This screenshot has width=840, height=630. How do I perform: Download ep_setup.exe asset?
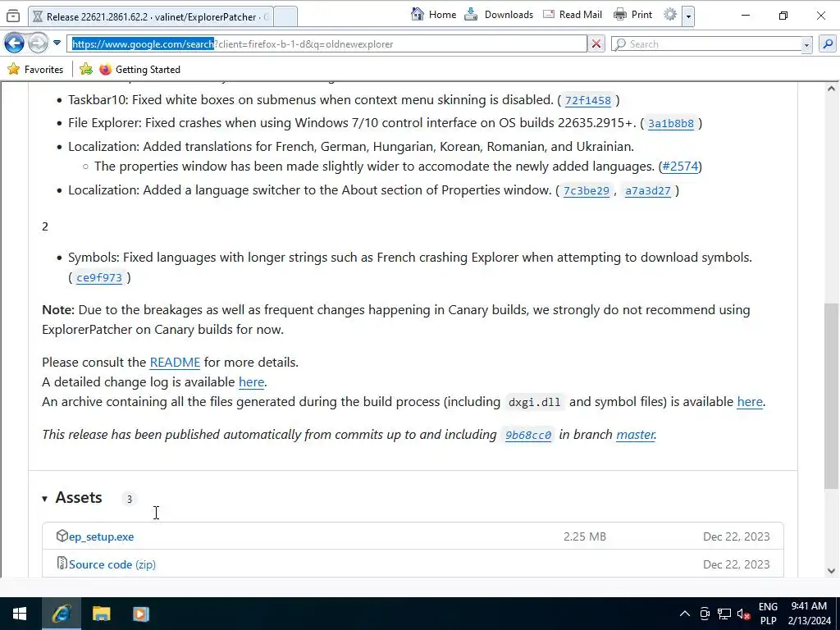pos(101,536)
